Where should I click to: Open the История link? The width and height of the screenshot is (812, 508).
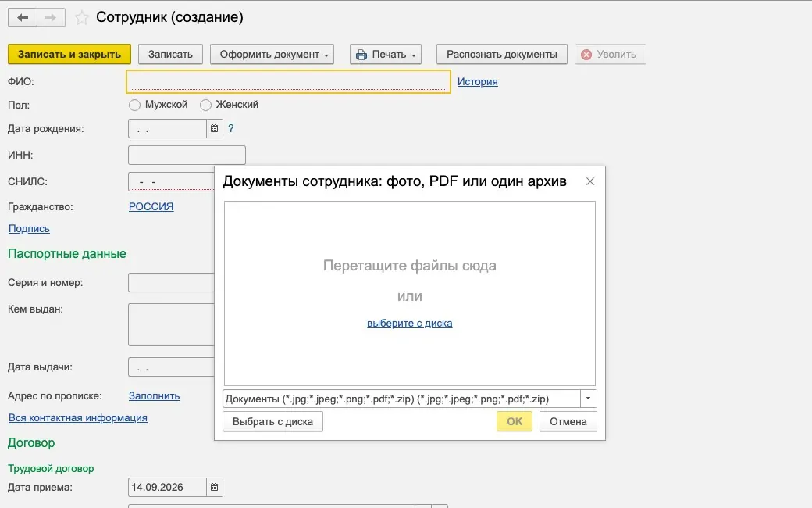(x=478, y=82)
